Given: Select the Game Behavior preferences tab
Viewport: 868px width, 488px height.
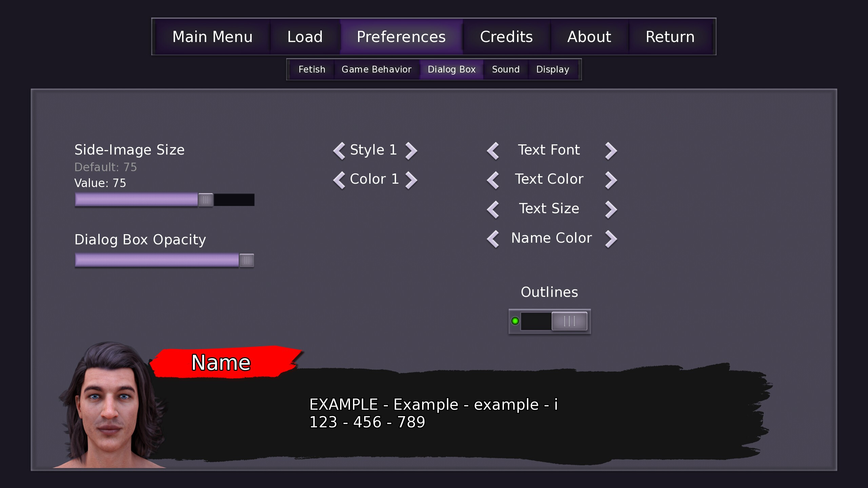Looking at the screenshot, I should (x=377, y=69).
